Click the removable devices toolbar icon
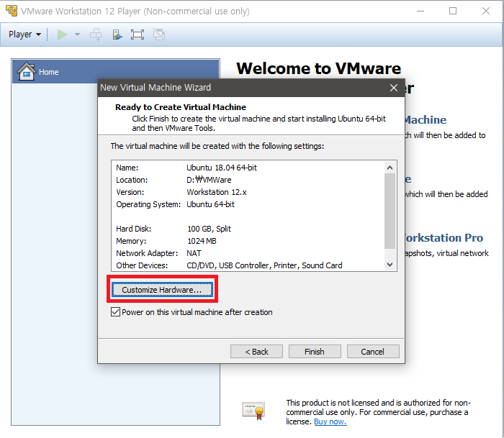The width and height of the screenshot is (504, 438). 117,35
